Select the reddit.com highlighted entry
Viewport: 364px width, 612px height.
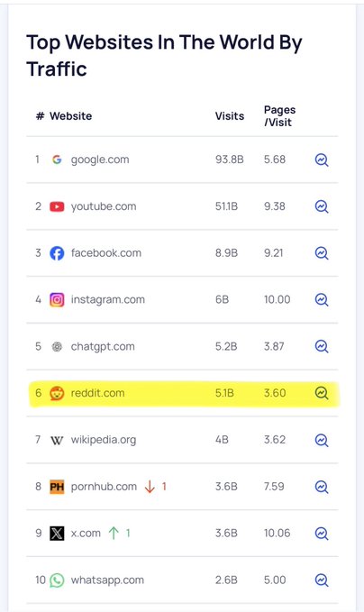(184, 393)
